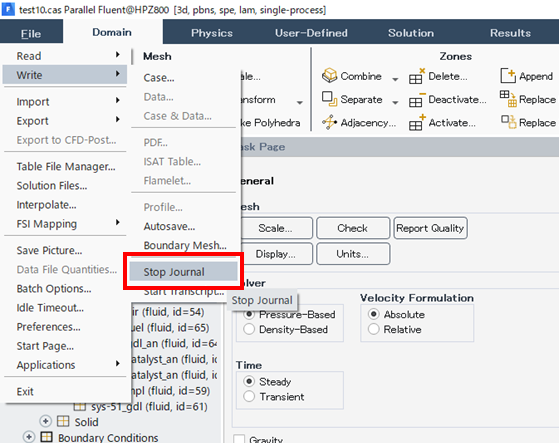The image size is (559, 443).
Task: Select tree item with fluid id=54
Action: click(168, 312)
